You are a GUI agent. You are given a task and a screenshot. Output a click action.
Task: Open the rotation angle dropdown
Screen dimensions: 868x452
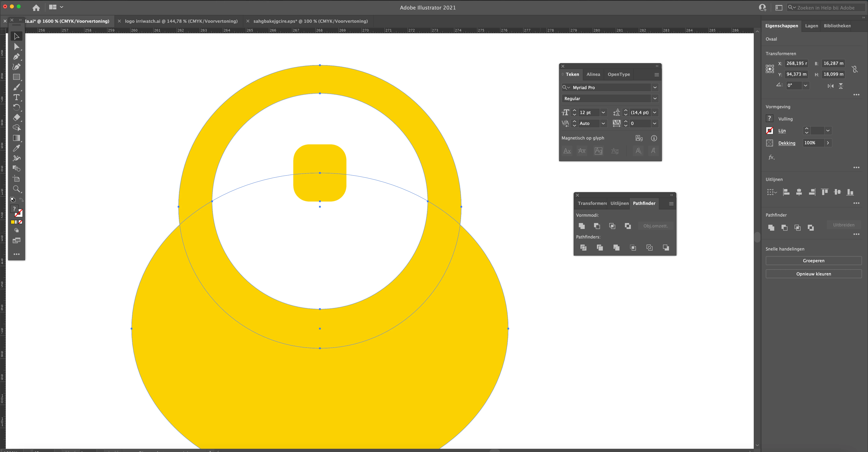(x=805, y=85)
